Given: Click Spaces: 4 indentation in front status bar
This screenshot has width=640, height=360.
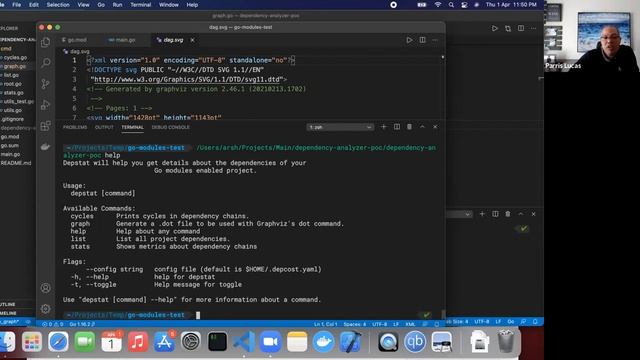Looking at the screenshot, I should [355, 324].
